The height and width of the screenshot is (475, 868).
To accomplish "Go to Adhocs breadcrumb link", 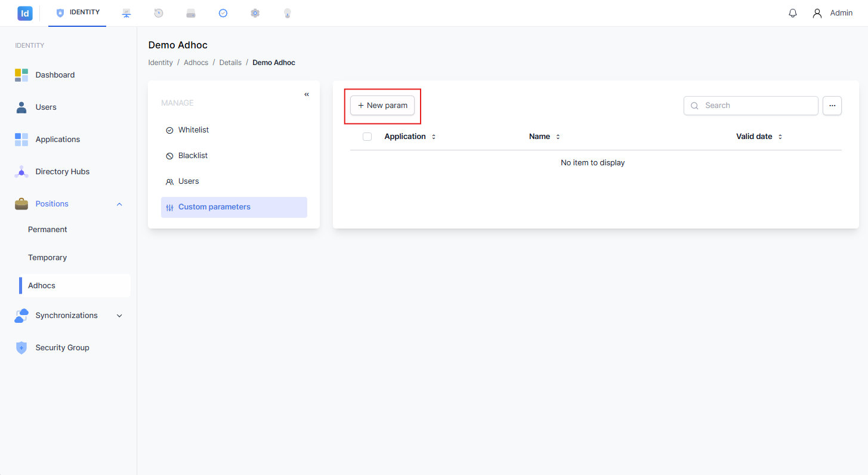I will pyautogui.click(x=196, y=63).
